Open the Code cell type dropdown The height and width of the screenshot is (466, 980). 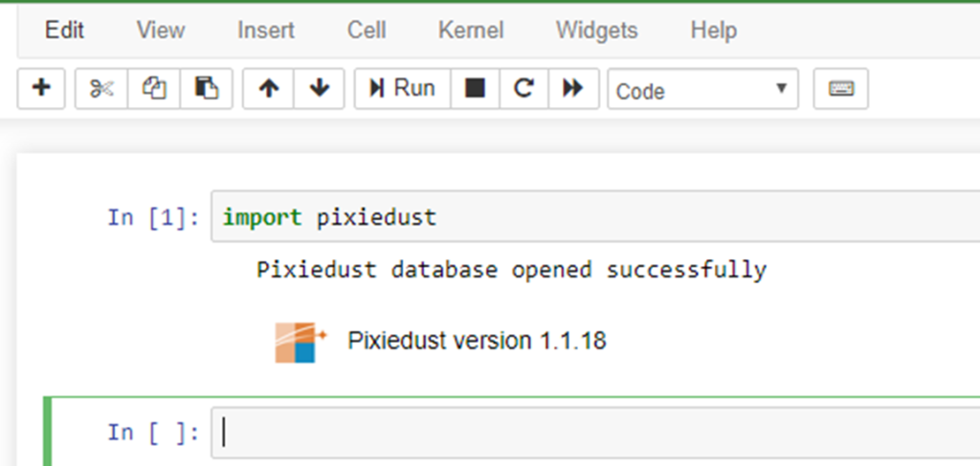[702, 89]
